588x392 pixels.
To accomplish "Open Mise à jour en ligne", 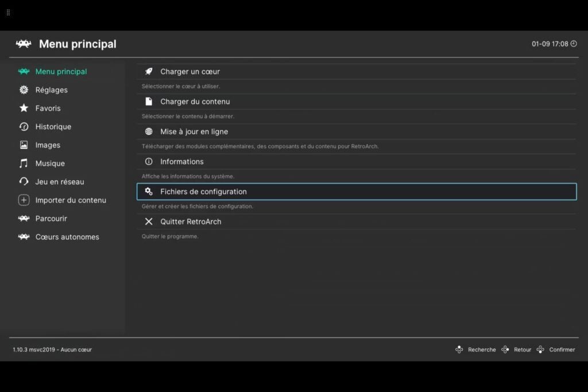I will (x=356, y=131).
